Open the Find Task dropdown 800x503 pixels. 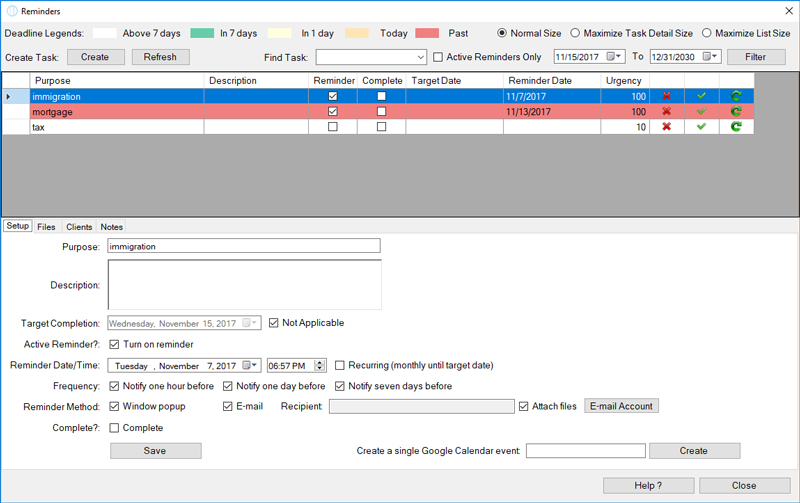421,57
